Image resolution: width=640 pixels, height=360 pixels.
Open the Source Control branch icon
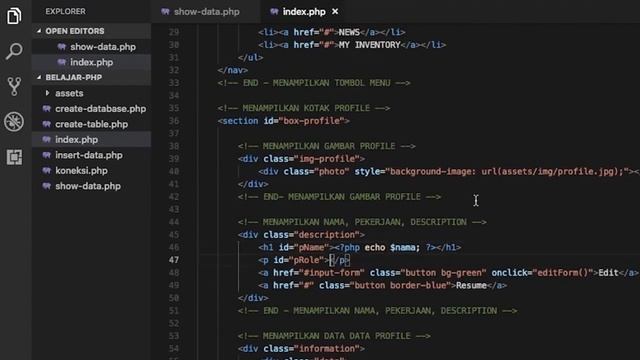click(x=14, y=86)
